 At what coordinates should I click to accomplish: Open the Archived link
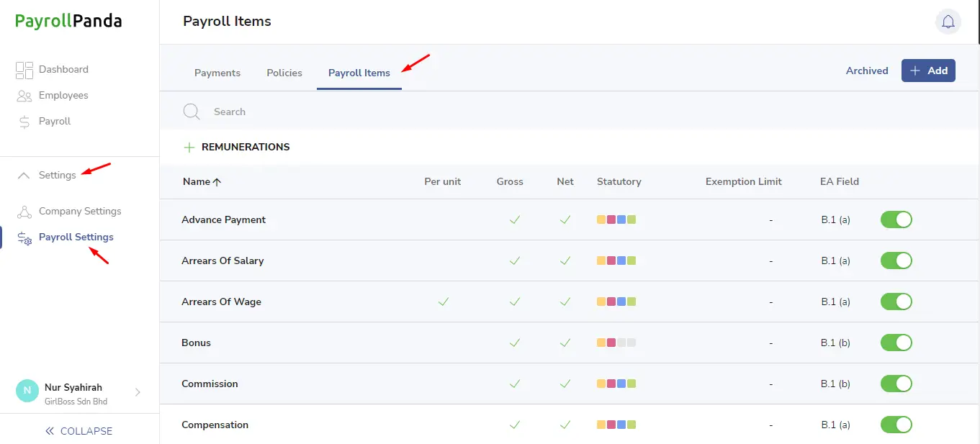pyautogui.click(x=867, y=71)
